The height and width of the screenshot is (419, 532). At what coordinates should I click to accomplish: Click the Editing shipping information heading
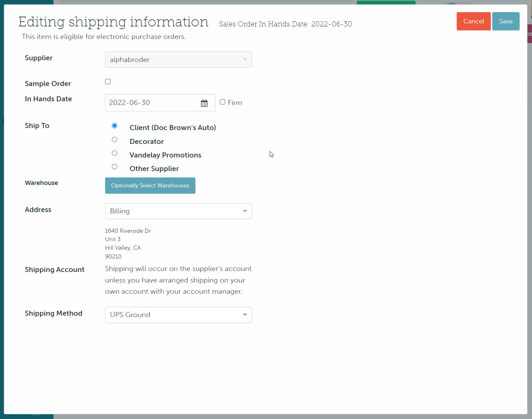pos(113,22)
